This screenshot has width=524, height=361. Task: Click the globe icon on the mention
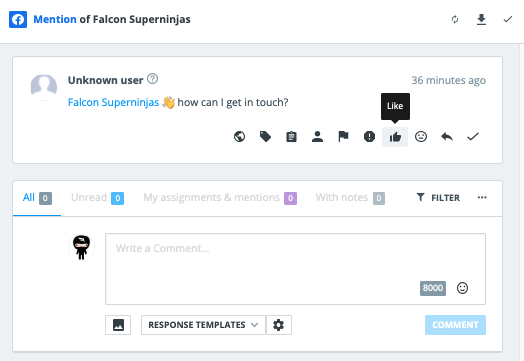point(239,136)
